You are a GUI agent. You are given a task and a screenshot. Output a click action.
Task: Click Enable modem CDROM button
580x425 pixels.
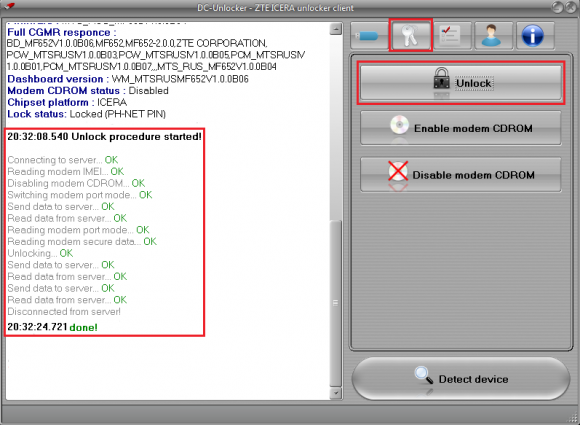coord(461,128)
